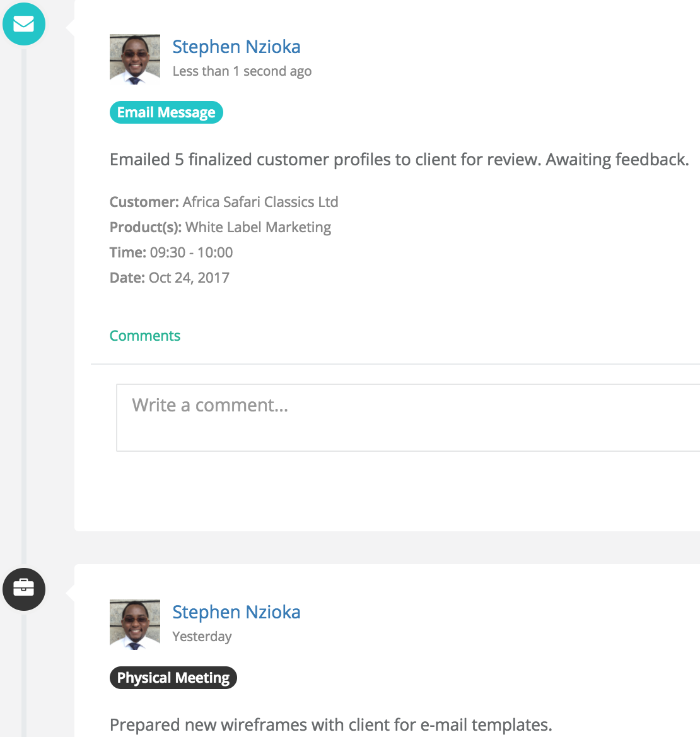Click the 'Emailed 5 finalized customer profiles' message

pyautogui.click(x=399, y=160)
